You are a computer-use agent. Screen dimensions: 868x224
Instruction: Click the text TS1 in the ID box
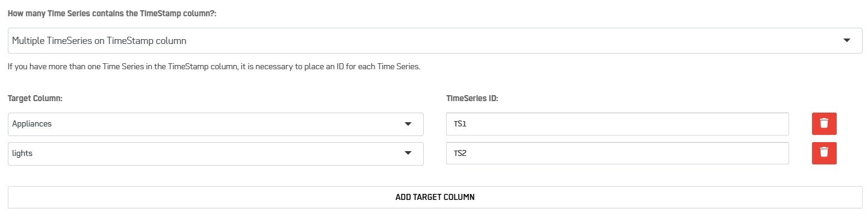coord(460,124)
